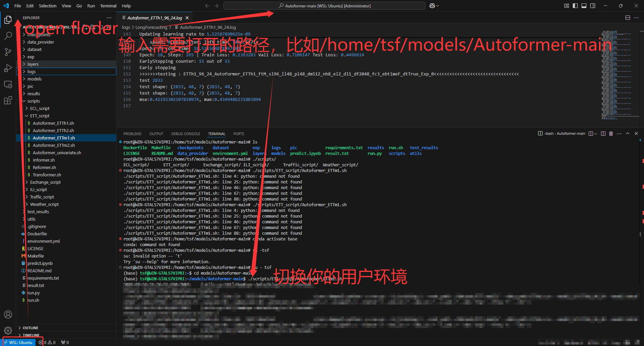
Task: Click the editor minimap overview
Action: [x=620, y=75]
